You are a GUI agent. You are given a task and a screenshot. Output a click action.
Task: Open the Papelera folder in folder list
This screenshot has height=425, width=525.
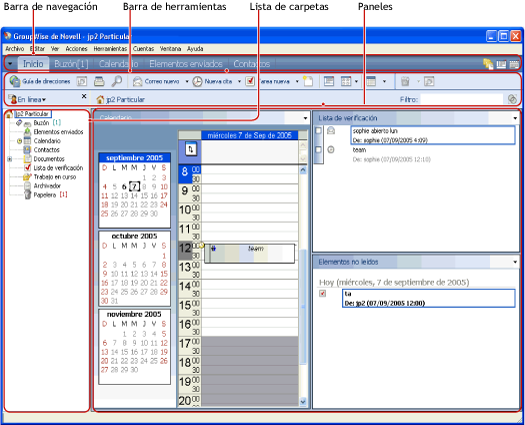tap(45, 195)
